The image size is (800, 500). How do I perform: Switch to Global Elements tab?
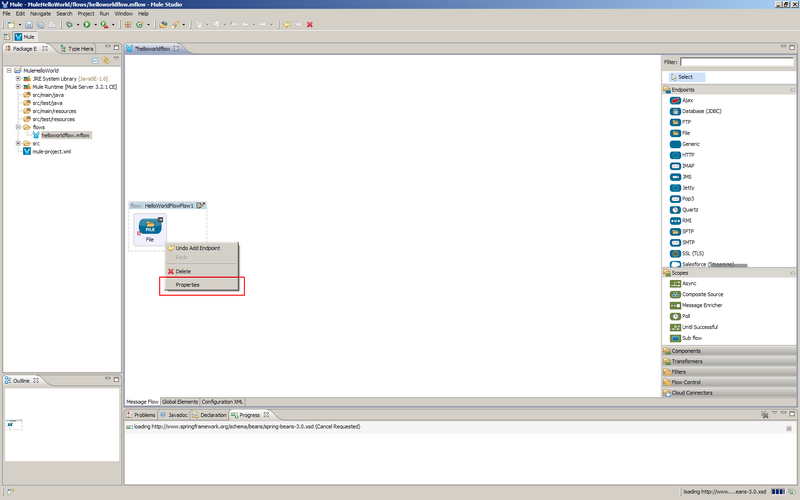point(180,402)
